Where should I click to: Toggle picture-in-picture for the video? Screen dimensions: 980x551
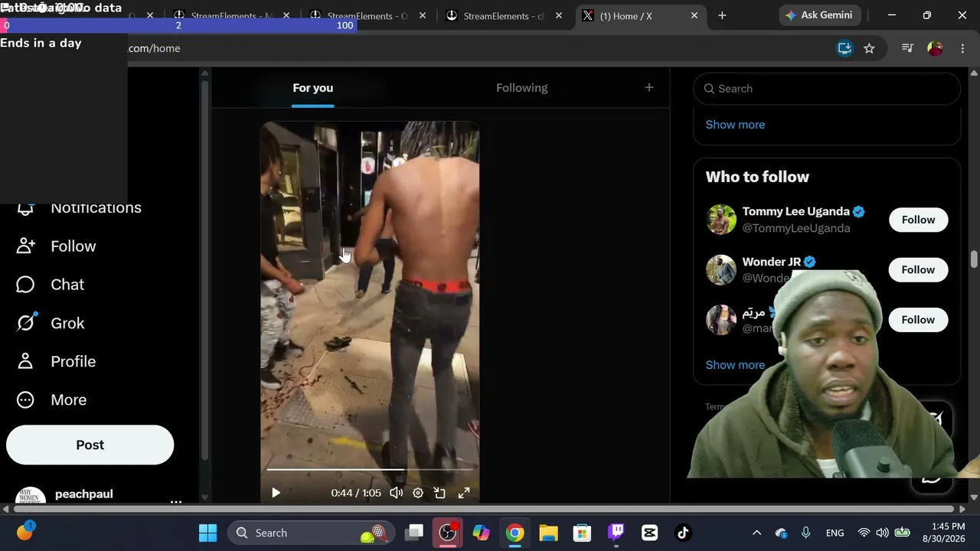click(439, 493)
